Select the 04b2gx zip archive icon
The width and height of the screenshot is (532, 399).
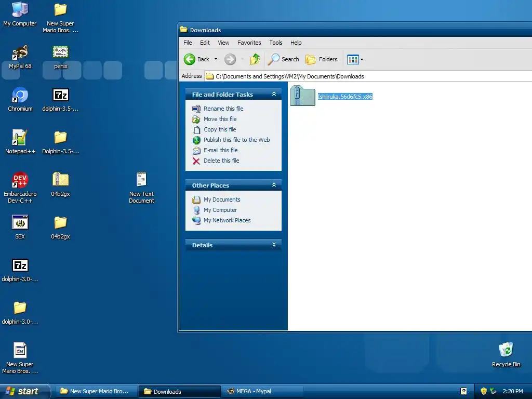pyautogui.click(x=60, y=184)
